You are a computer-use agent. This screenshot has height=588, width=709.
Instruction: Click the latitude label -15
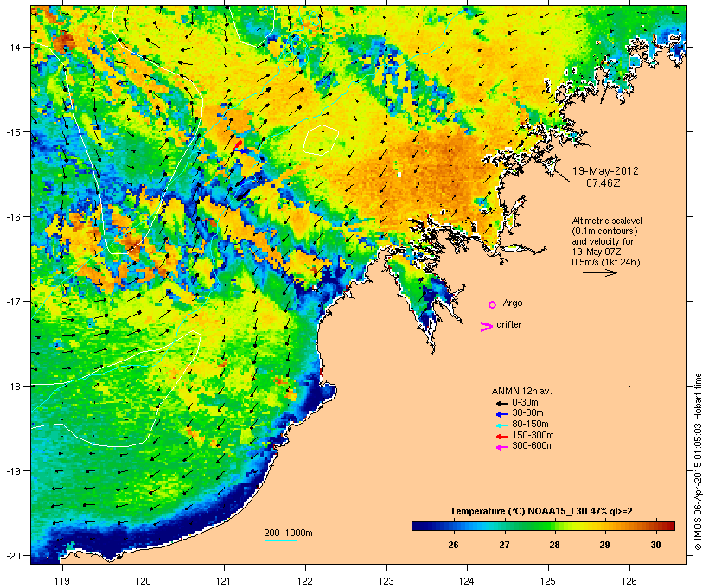pos(13,132)
